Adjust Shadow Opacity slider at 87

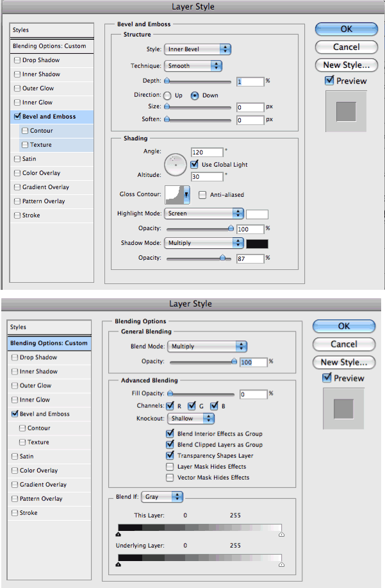(x=223, y=258)
